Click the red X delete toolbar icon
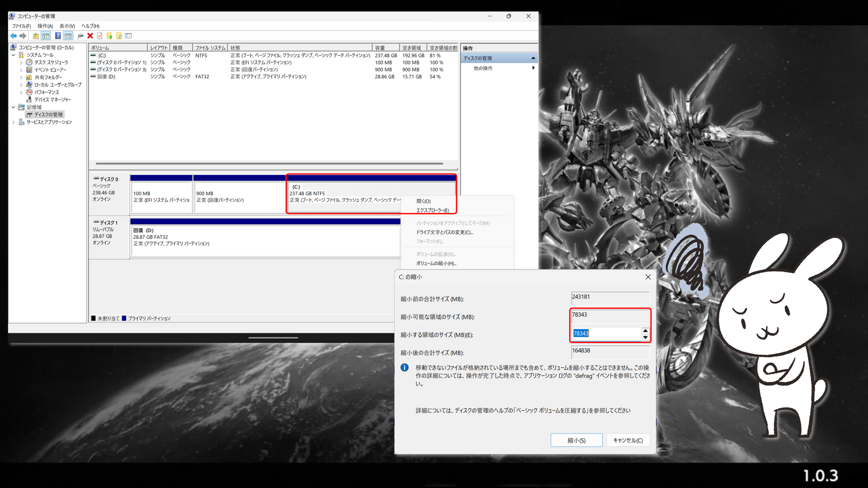This screenshot has height=488, width=868. pos(90,36)
